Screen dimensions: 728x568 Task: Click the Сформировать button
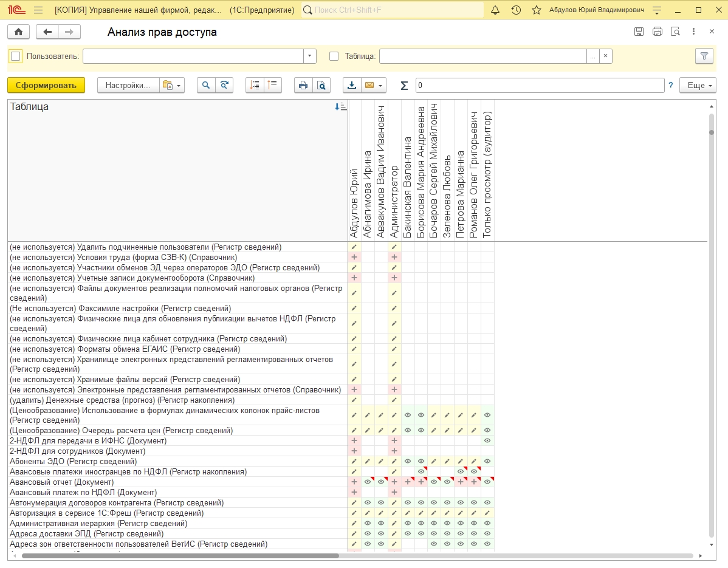46,86
